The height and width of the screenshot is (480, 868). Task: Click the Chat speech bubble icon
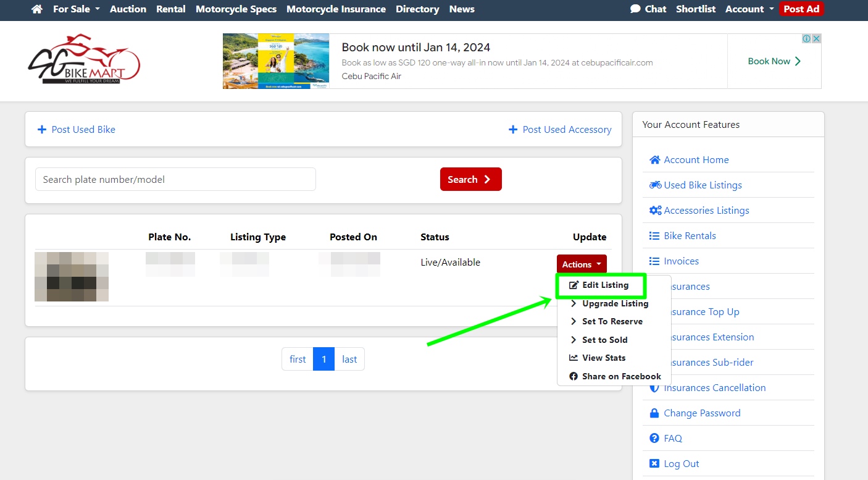[635, 9]
